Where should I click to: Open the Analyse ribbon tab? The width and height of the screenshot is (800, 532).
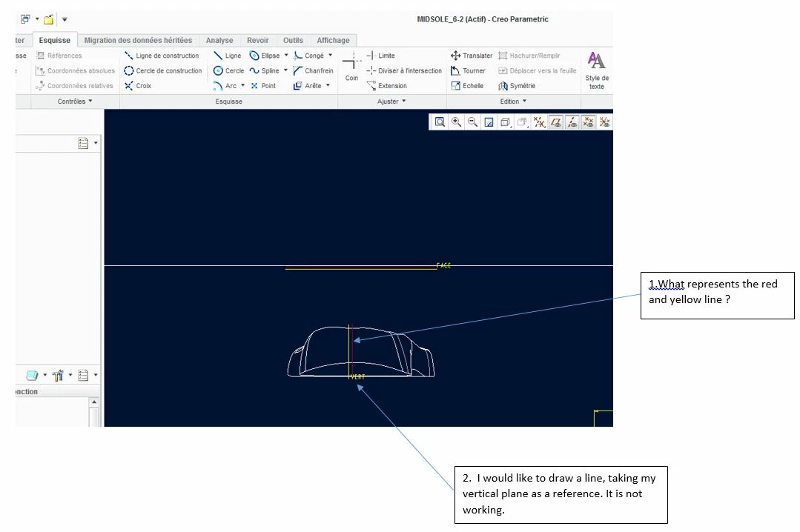point(219,40)
